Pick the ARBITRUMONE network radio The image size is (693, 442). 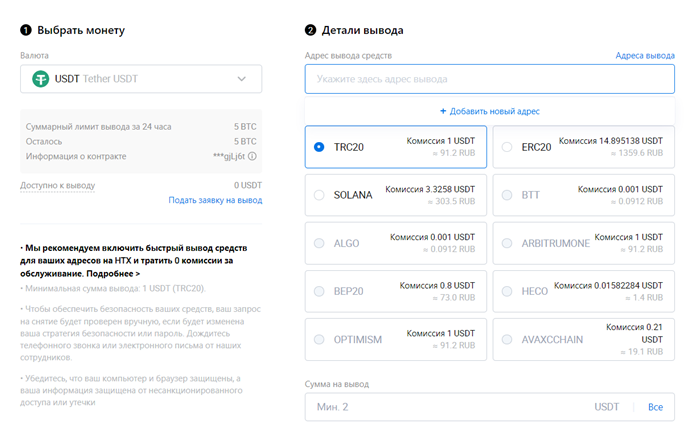coord(507,243)
